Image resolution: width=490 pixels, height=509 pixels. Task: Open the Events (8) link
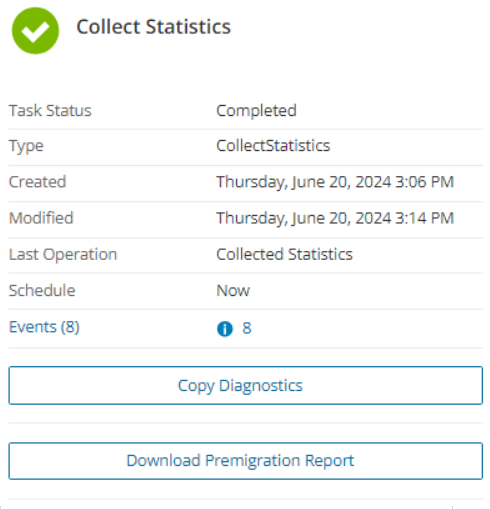[44, 327]
